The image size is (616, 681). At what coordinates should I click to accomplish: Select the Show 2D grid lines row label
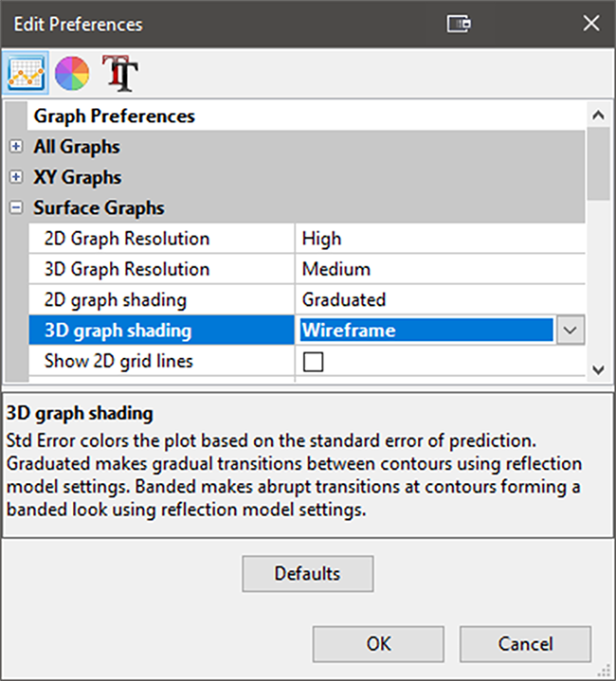tap(118, 361)
